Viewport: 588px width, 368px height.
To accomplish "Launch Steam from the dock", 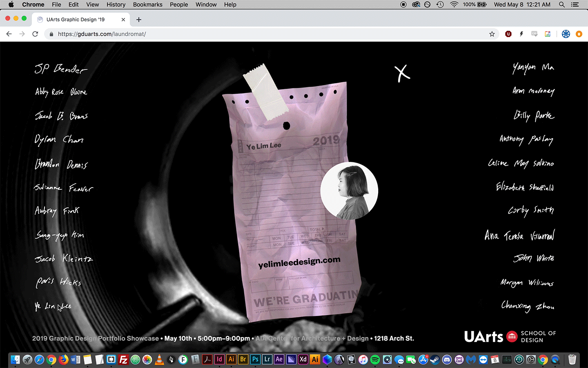I will (x=435, y=359).
